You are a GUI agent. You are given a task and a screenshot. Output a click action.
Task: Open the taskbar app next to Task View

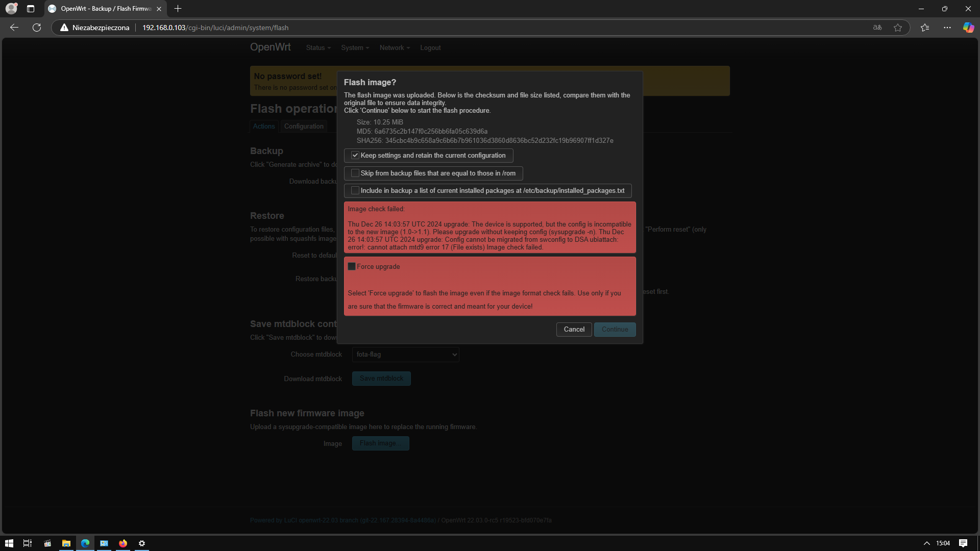47,543
